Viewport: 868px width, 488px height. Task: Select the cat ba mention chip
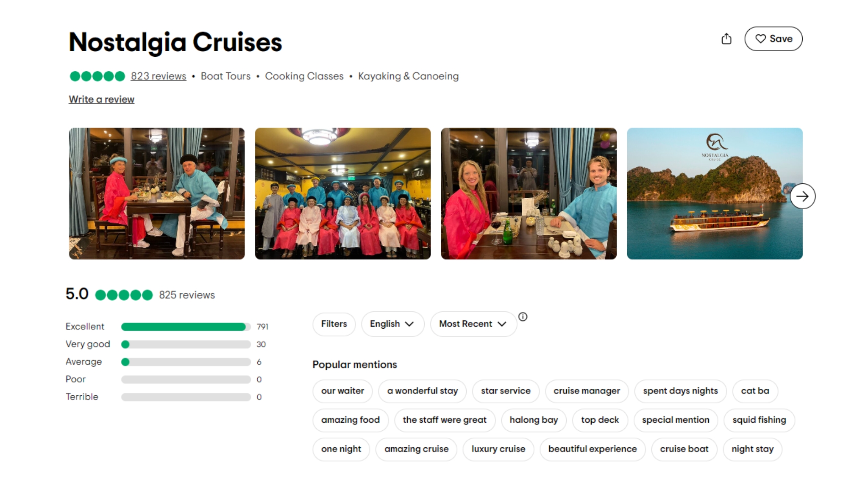coord(754,391)
